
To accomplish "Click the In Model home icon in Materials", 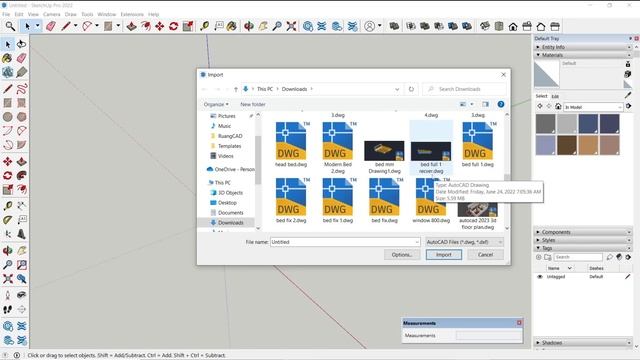I will click(x=558, y=107).
